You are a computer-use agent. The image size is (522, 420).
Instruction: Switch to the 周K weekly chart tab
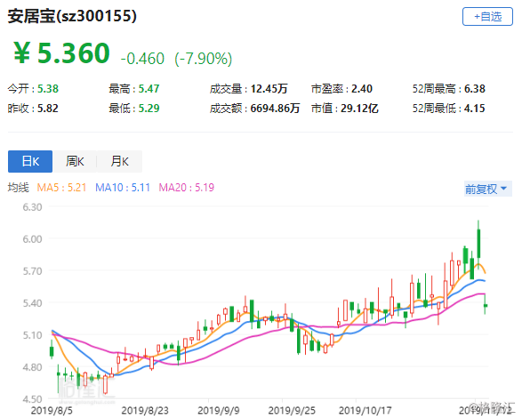75,162
